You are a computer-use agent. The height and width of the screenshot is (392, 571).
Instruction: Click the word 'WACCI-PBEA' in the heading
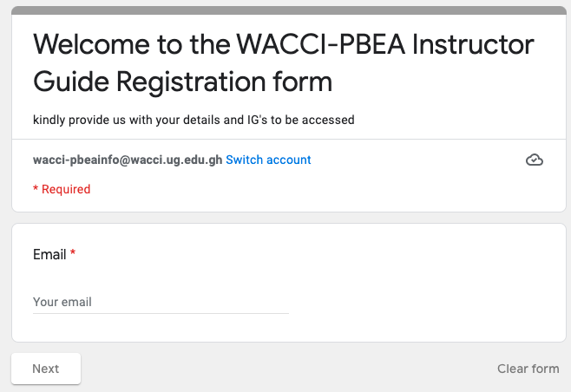point(321,44)
